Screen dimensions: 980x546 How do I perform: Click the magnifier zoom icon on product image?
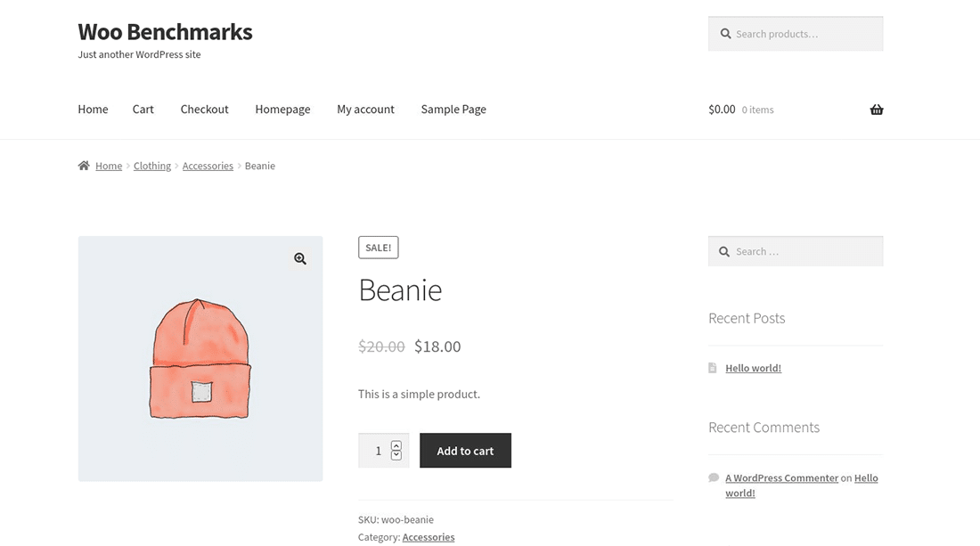(300, 258)
